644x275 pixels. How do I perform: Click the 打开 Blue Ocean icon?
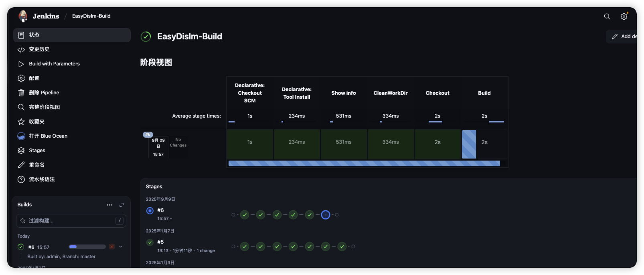21,136
